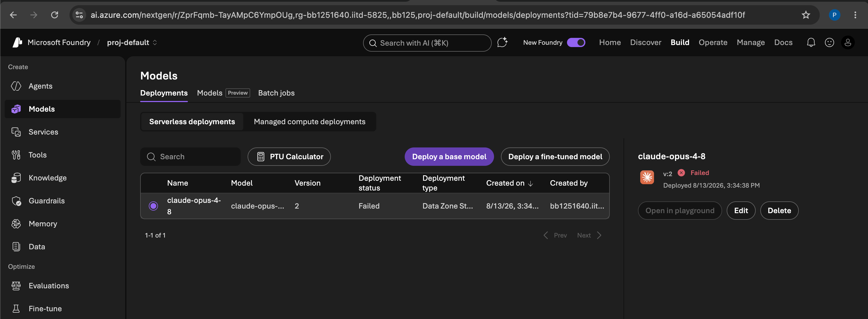Go forward with the browser forward arrow
The image size is (868, 319).
pyautogui.click(x=34, y=15)
